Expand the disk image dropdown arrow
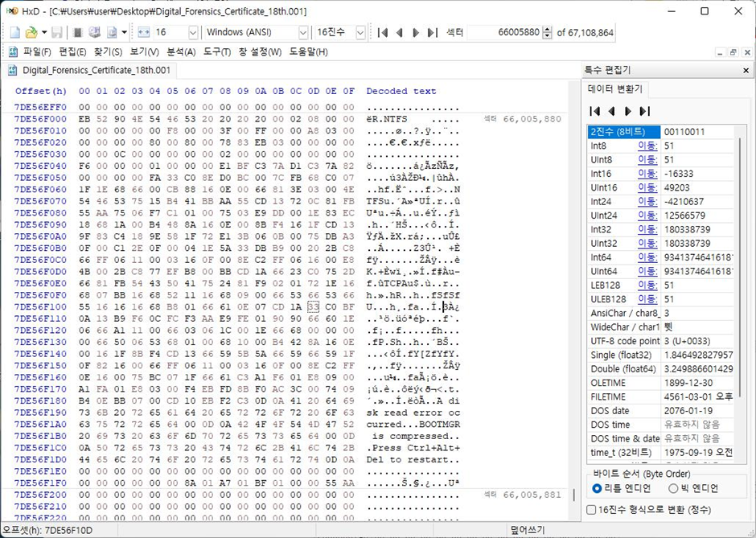The image size is (756, 538). point(124,32)
